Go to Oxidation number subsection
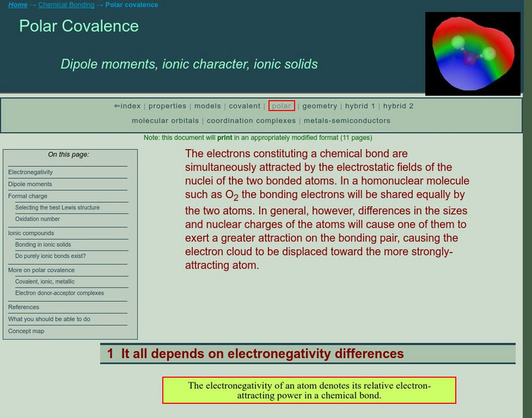 [x=38, y=219]
